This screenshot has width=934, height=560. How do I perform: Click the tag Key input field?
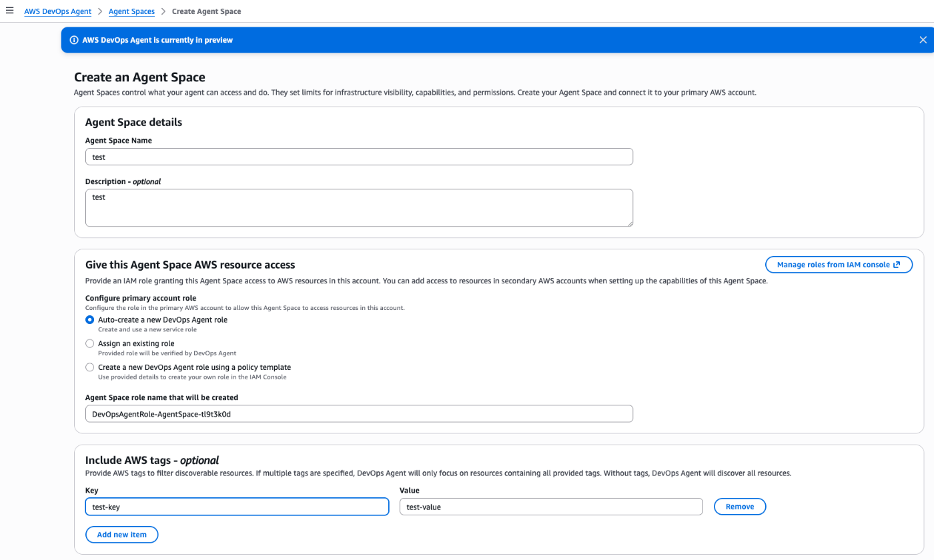[x=237, y=507]
